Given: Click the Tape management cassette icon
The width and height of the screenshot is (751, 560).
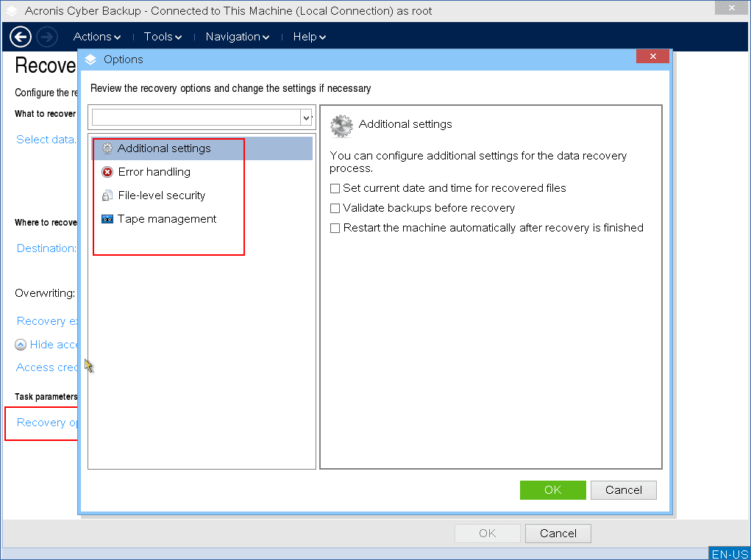Looking at the screenshot, I should click(107, 219).
